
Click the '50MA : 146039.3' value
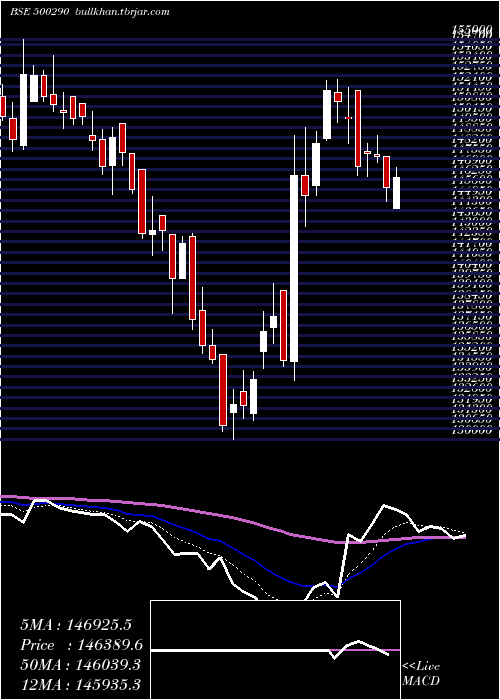pyautogui.click(x=80, y=665)
